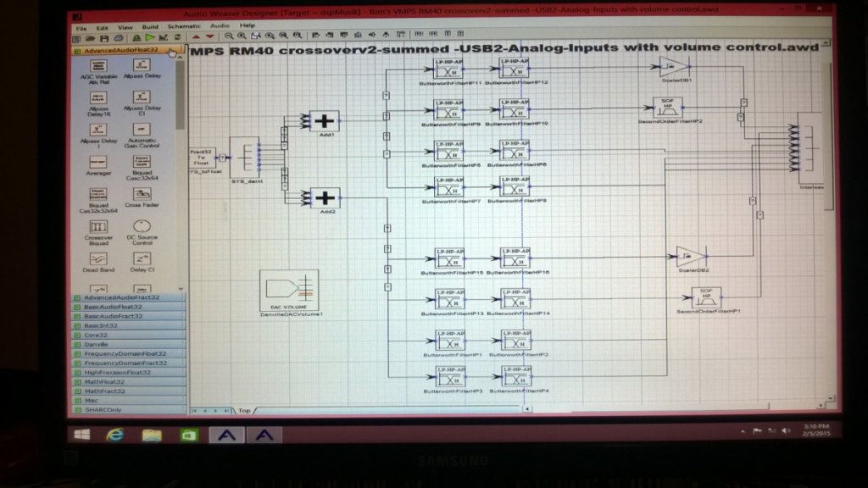Switch to the Top sheet tab
This screenshot has width=868, height=488.
(x=245, y=411)
